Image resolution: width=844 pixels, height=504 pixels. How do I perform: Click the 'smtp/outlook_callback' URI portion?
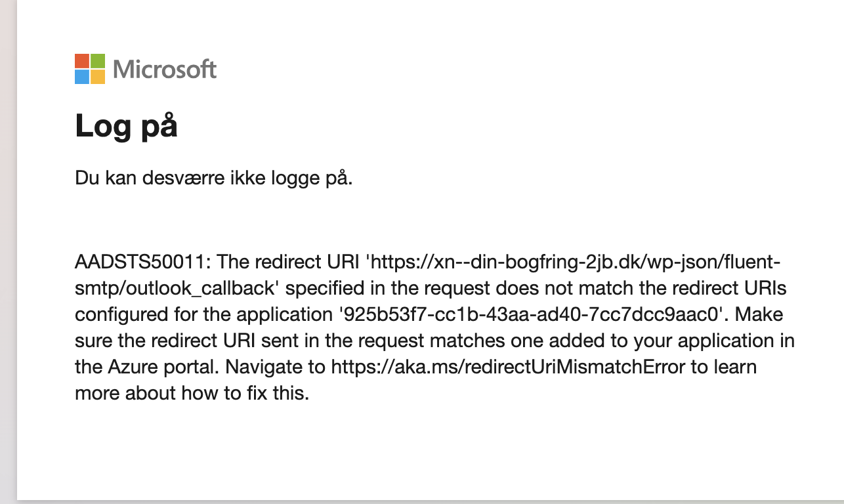[180, 289]
